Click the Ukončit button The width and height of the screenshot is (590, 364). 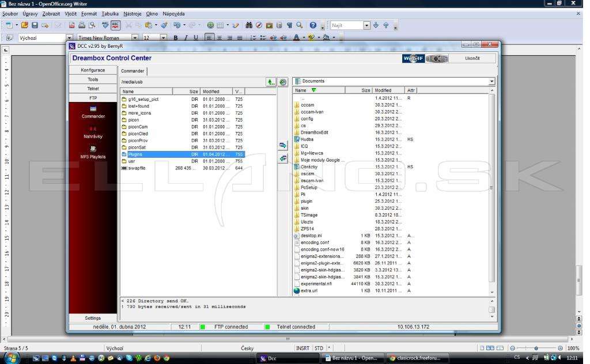click(x=472, y=58)
